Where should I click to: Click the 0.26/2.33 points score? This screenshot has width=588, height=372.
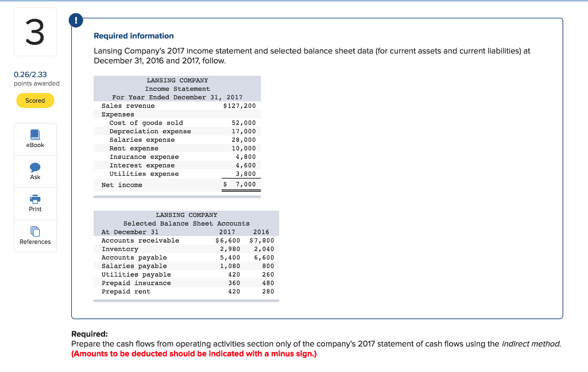coord(30,74)
